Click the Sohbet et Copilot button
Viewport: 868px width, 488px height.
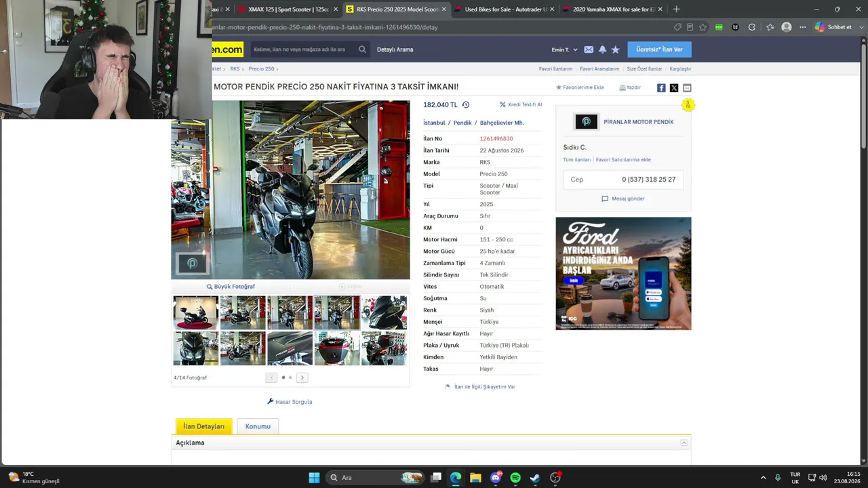pos(833,27)
